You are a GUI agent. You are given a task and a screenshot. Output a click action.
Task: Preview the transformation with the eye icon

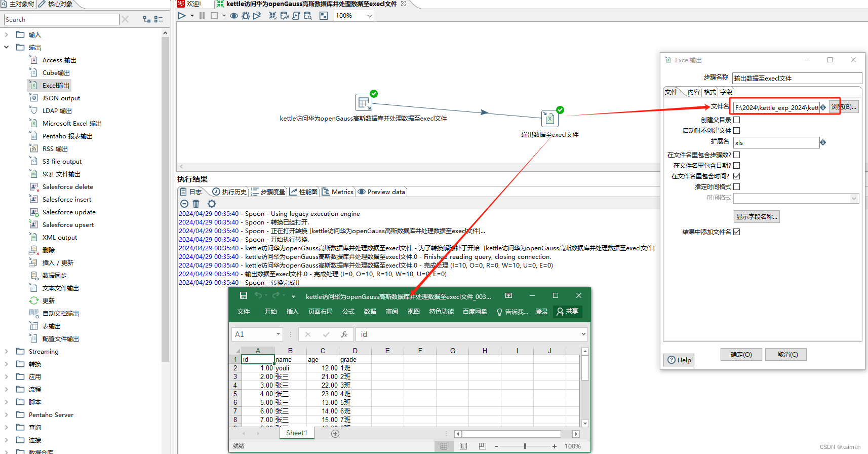point(234,16)
